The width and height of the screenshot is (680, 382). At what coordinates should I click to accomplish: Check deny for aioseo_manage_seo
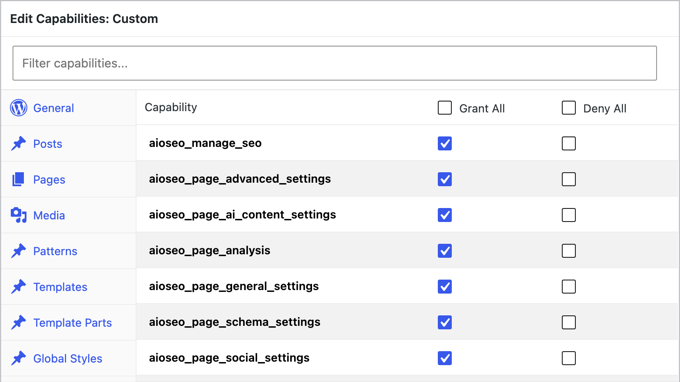coord(569,144)
